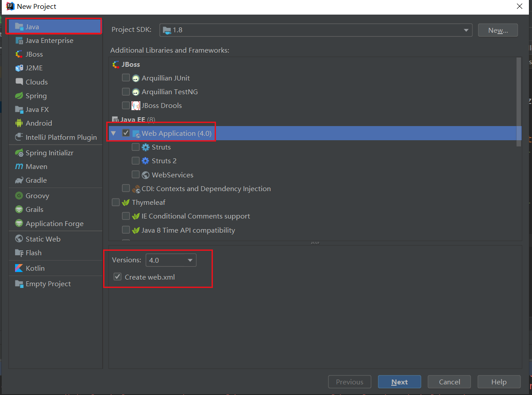Viewport: 532px width, 395px height.
Task: Open the Project SDK dropdown
Action: point(316,30)
